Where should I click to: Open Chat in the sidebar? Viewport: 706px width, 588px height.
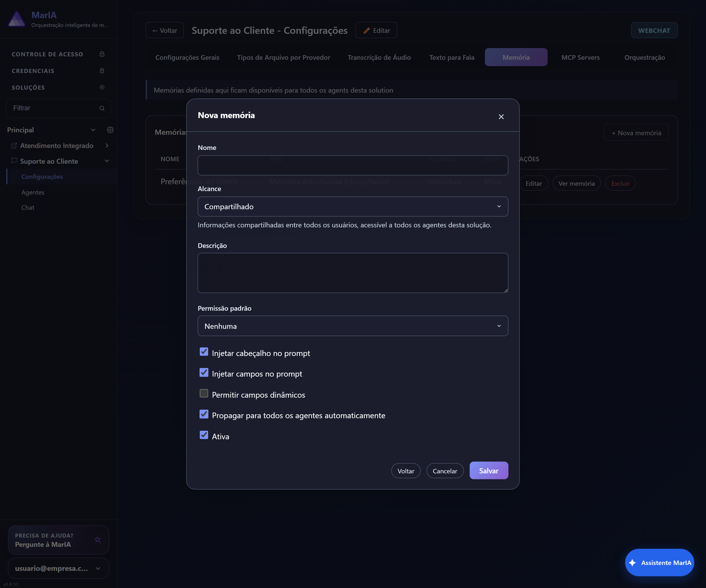pyautogui.click(x=27, y=208)
